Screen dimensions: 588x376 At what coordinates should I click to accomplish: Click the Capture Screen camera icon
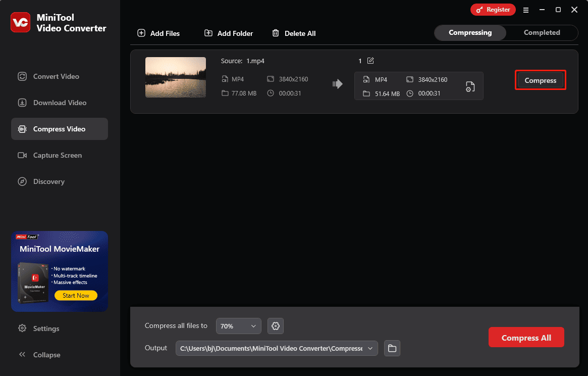[22, 155]
